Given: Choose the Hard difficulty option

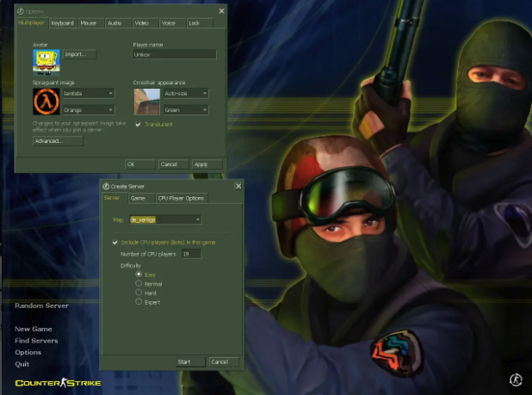Looking at the screenshot, I should pos(139,293).
